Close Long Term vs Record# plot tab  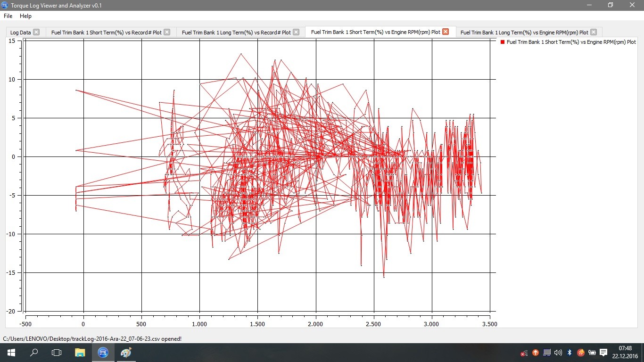pyautogui.click(x=296, y=32)
